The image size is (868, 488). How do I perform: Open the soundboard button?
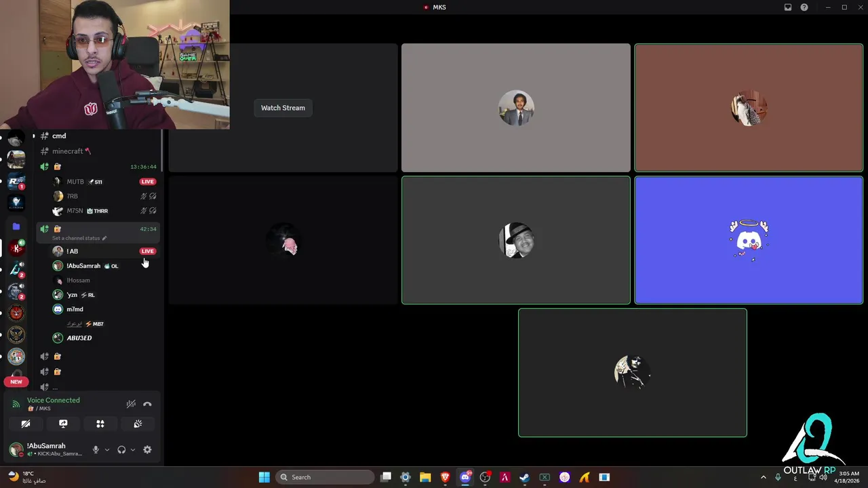tap(138, 424)
